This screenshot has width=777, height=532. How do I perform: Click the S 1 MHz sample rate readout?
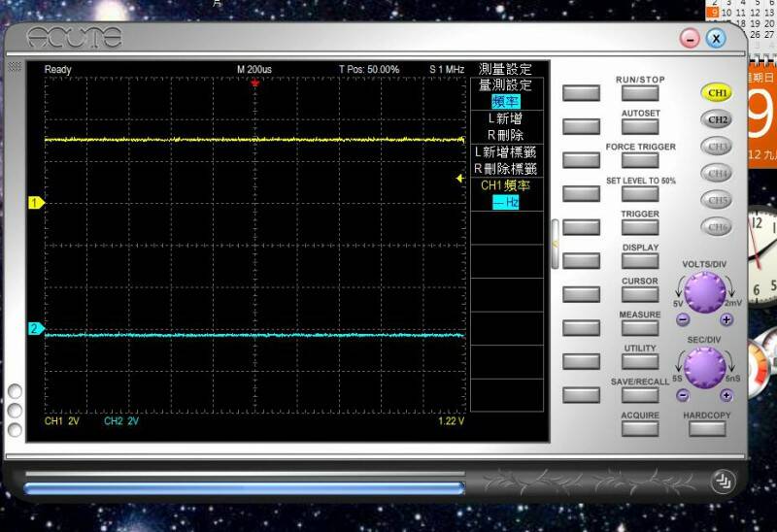click(447, 69)
